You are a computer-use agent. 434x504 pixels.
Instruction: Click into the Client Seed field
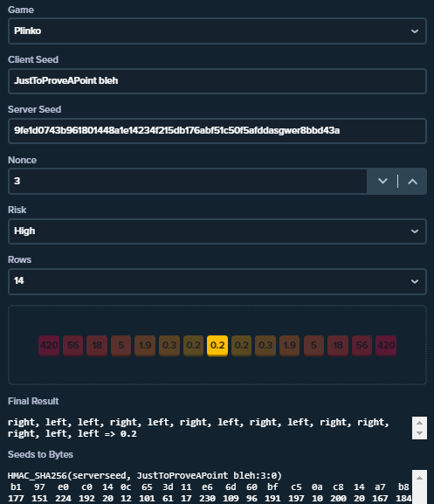217,81
